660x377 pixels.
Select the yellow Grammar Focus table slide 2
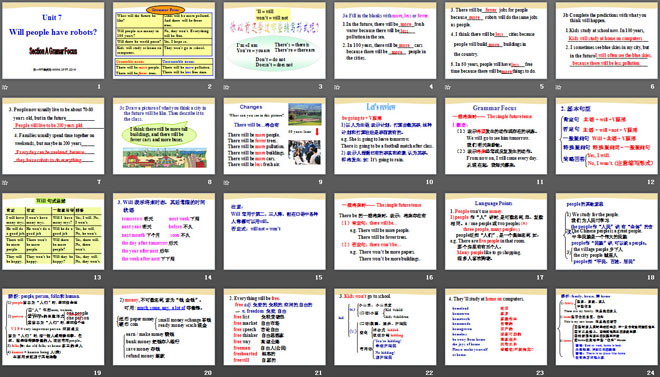pyautogui.click(x=164, y=41)
